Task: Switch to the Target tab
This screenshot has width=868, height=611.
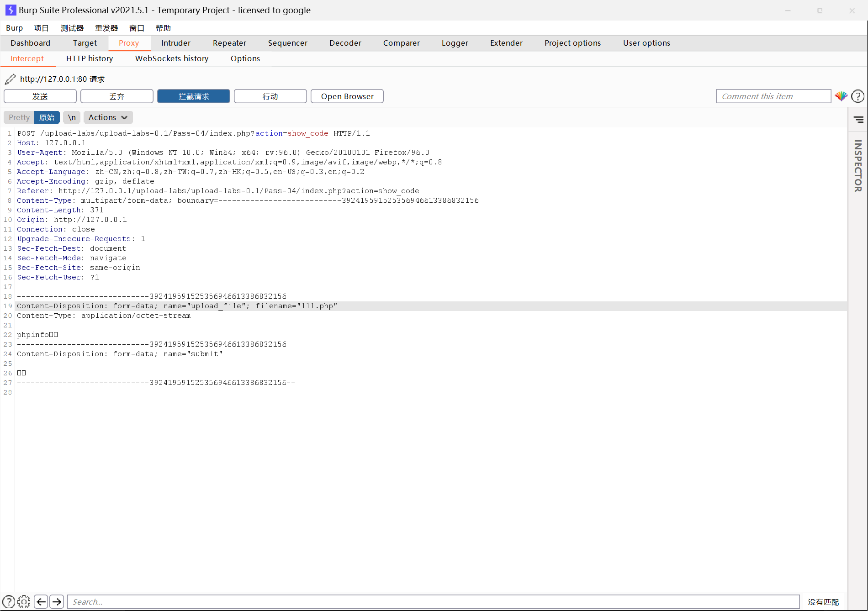Action: 85,43
